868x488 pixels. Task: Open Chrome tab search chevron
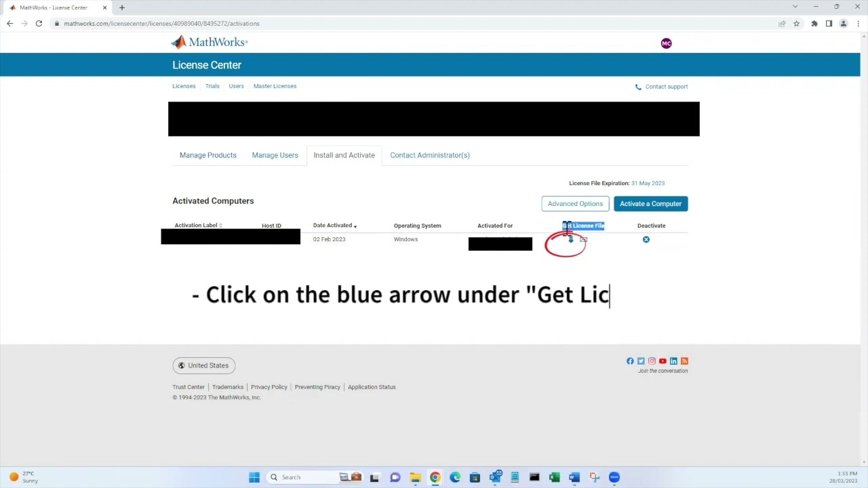click(x=795, y=7)
